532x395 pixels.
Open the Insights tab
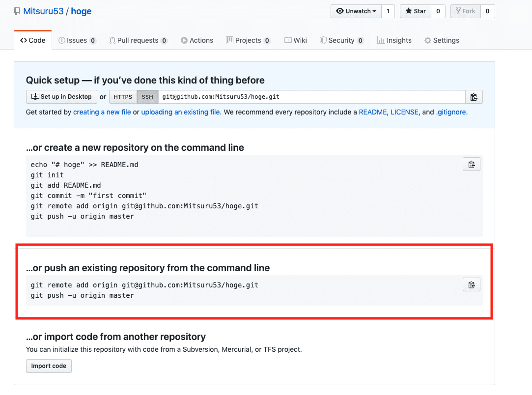pyautogui.click(x=394, y=40)
